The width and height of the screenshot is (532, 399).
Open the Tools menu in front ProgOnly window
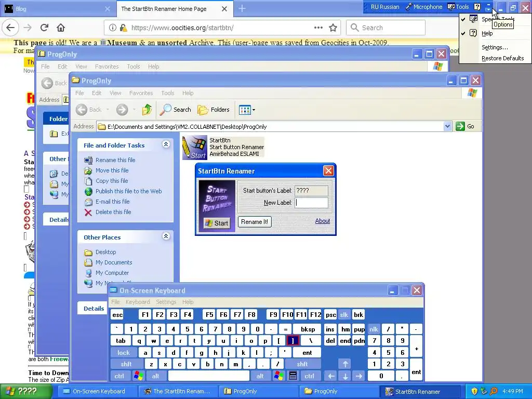coord(168,93)
